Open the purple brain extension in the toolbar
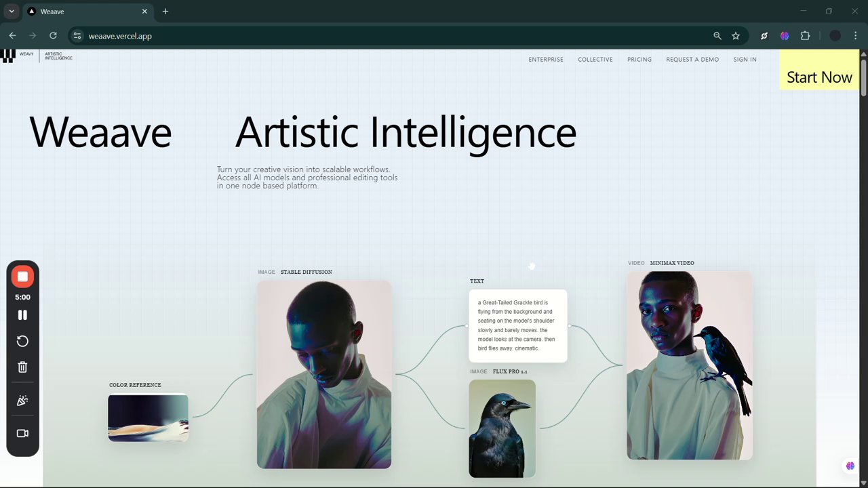Screen dimensions: 868x488 coord(785,36)
